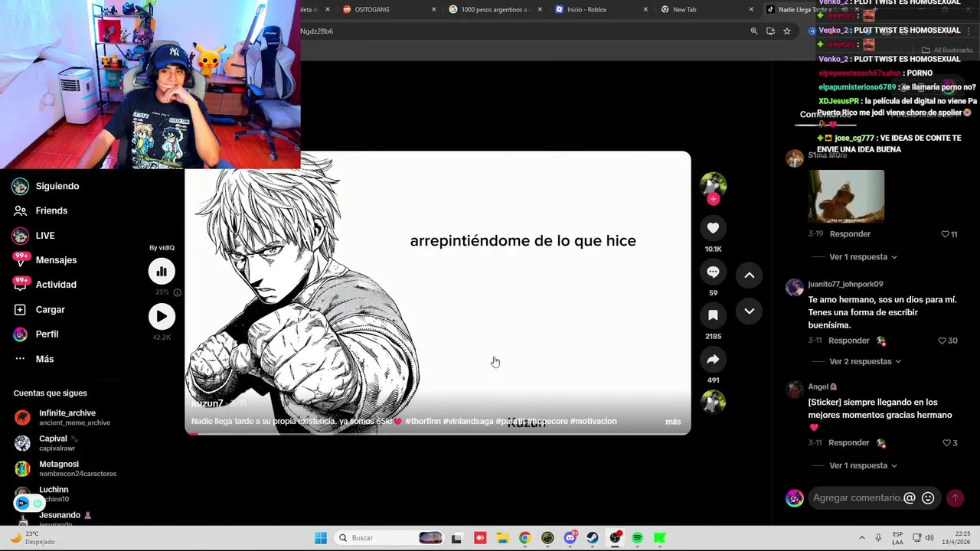This screenshot has width=980, height=551.
Task: Open the creator avatar above follow plus
Action: pos(713,184)
